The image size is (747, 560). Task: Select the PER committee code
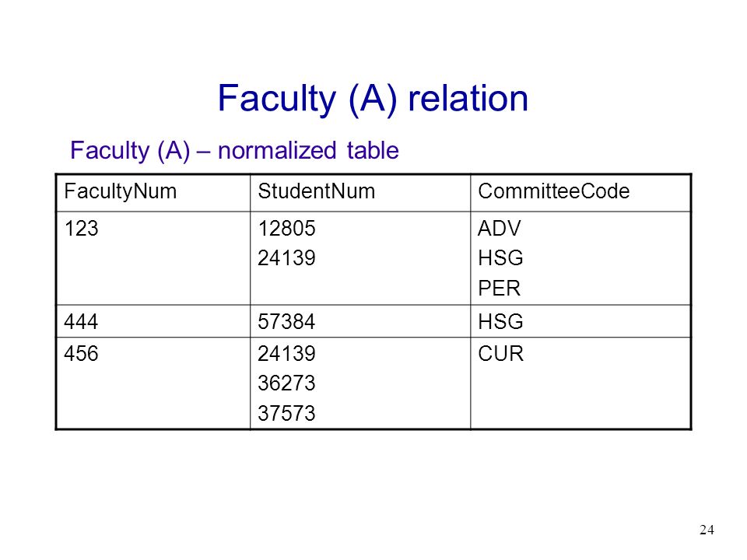pyautogui.click(x=499, y=289)
